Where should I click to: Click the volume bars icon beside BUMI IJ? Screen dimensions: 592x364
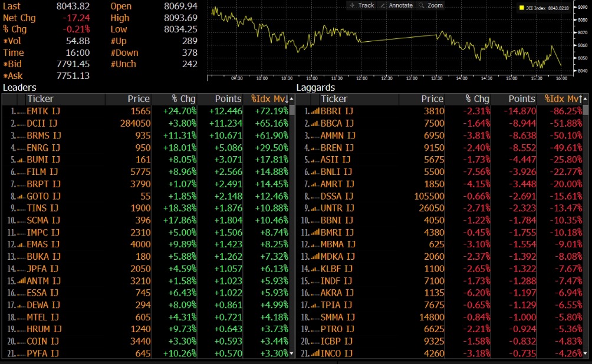21,160
